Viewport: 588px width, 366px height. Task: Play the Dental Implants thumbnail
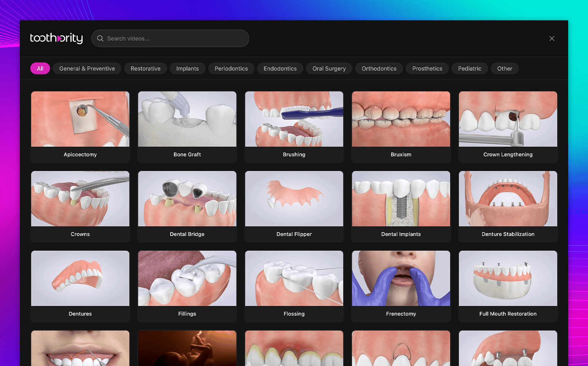[401, 199]
